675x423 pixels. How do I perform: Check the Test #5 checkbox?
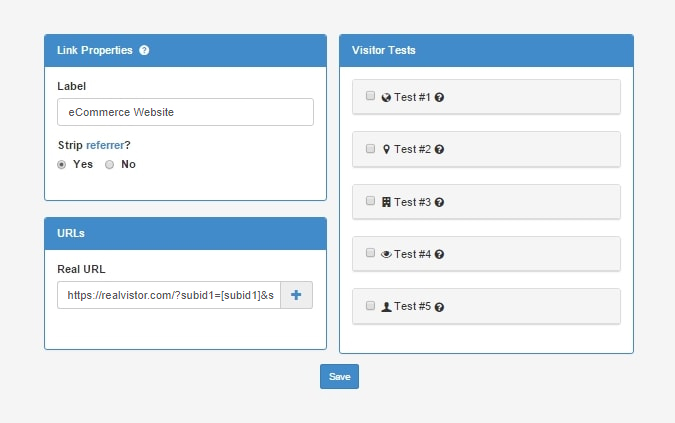[370, 306]
